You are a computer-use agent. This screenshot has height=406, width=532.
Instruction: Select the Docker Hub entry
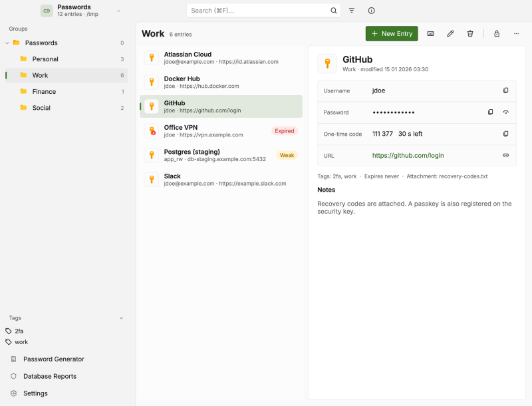pos(221,82)
